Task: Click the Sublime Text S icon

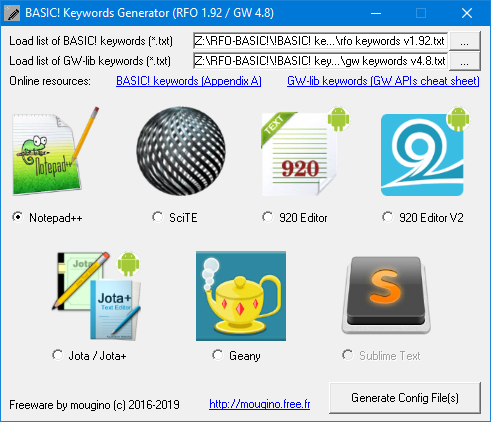Action: click(x=386, y=295)
